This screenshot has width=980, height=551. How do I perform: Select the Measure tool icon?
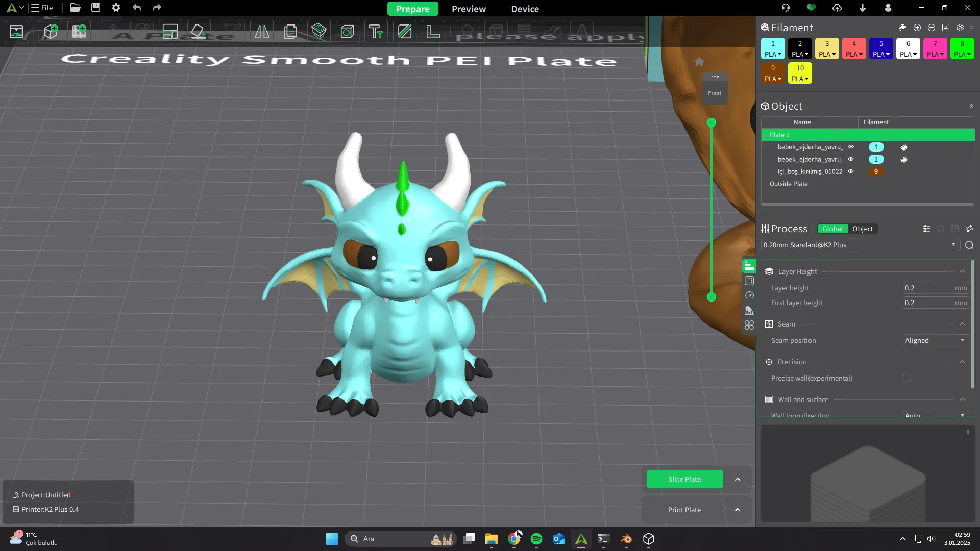click(433, 32)
